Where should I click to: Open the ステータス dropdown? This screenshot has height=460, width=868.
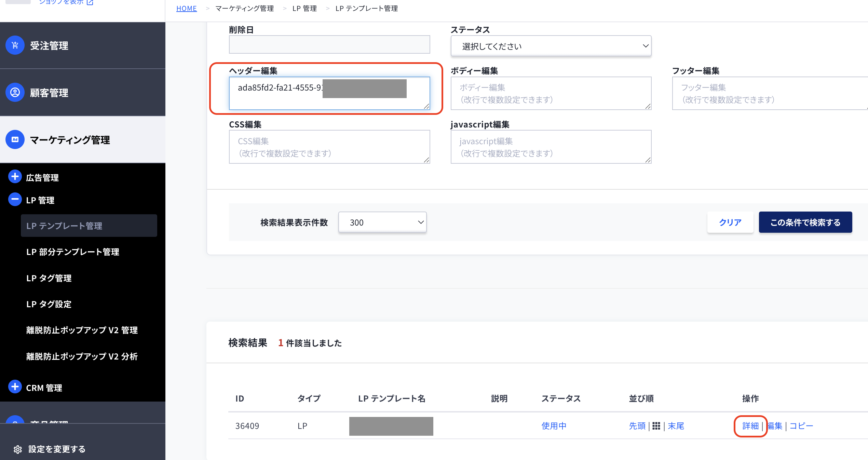(x=551, y=46)
